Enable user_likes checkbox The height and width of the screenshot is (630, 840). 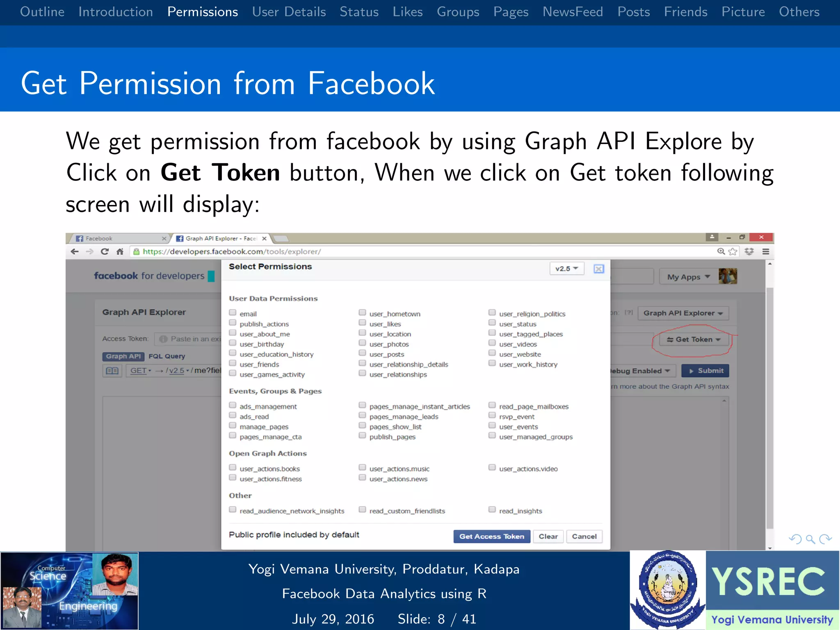pos(362,323)
